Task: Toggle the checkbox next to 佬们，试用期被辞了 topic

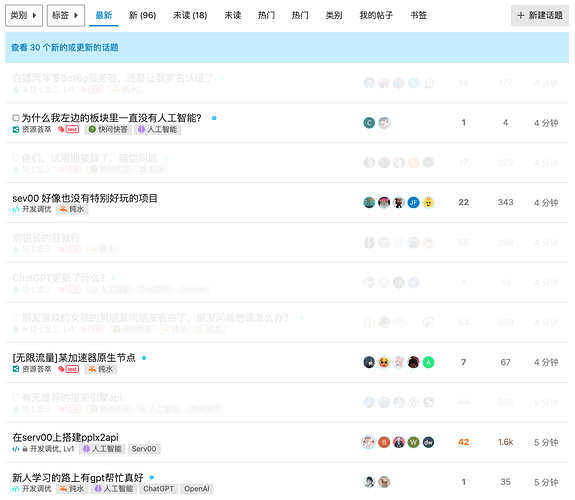Action: (x=16, y=158)
